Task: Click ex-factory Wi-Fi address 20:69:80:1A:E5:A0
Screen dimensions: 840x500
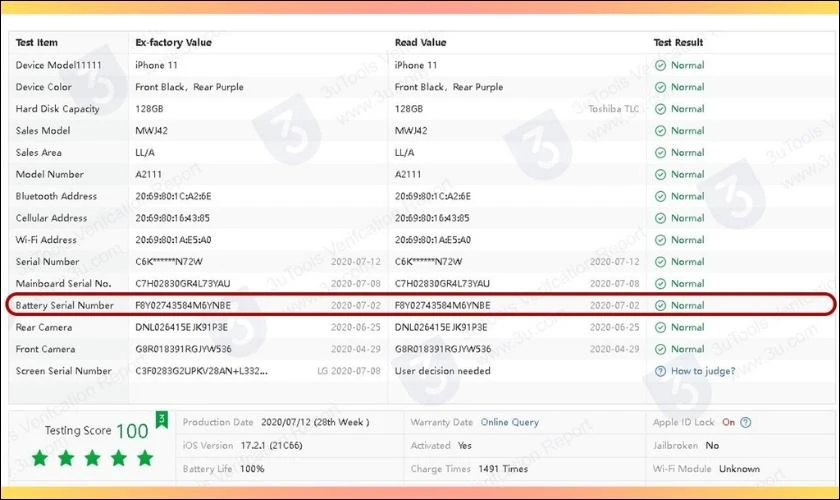Action: [x=173, y=240]
